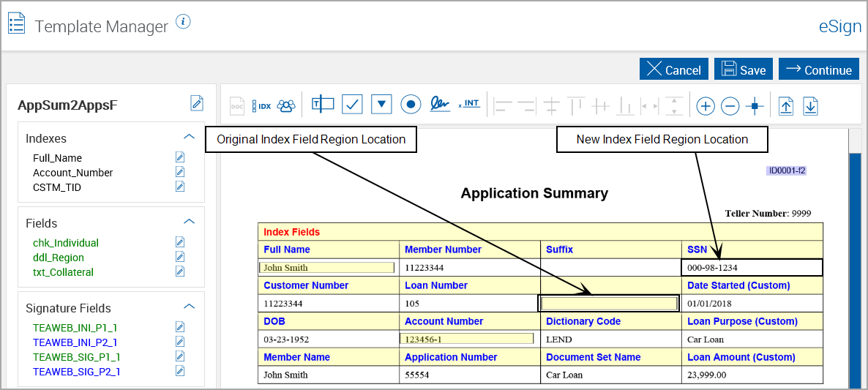Select TEAWEB_INI_P2_1 in Signature Fields
868x390 pixels.
click(75, 342)
